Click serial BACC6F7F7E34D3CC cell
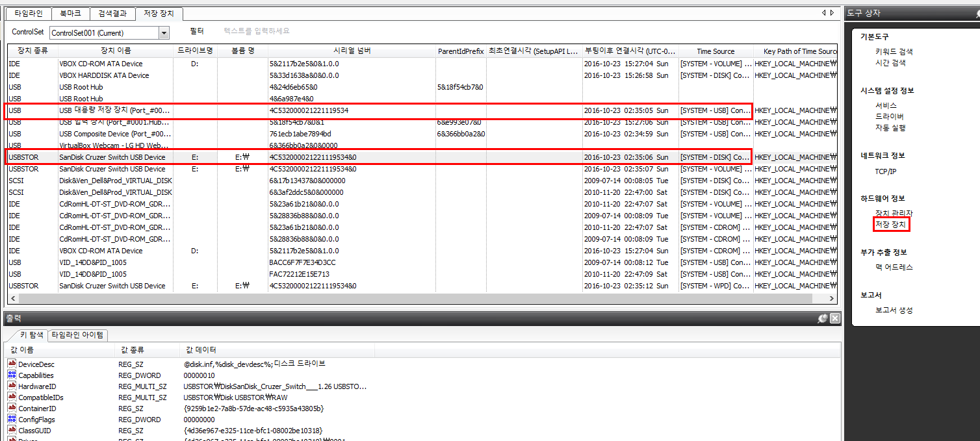 tap(303, 262)
